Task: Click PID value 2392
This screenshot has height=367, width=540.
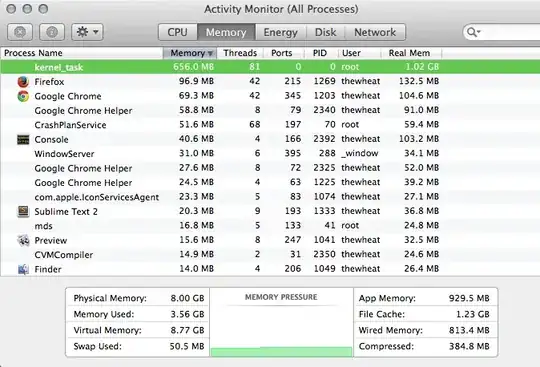Action: point(324,139)
